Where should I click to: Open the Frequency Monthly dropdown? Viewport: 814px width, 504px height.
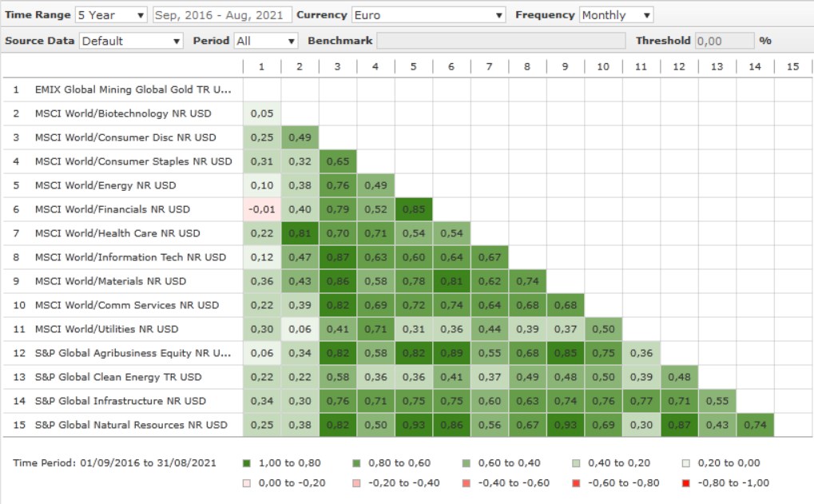(616, 15)
